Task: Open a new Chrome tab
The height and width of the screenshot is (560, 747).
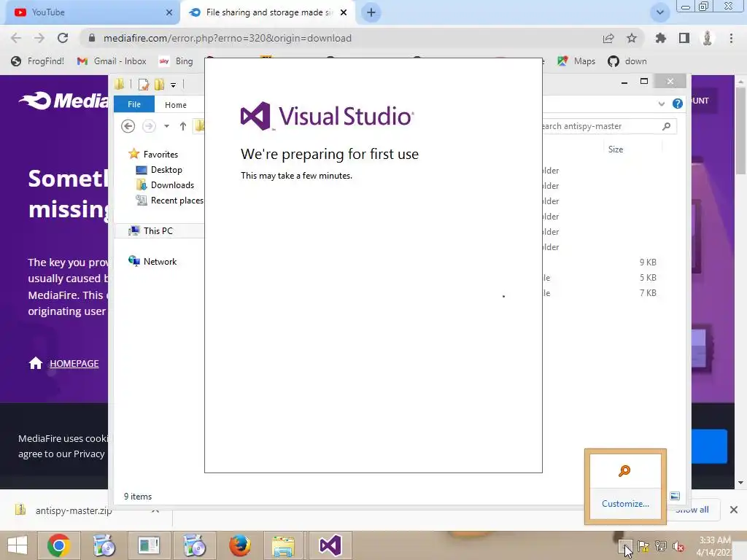Action: pyautogui.click(x=371, y=12)
